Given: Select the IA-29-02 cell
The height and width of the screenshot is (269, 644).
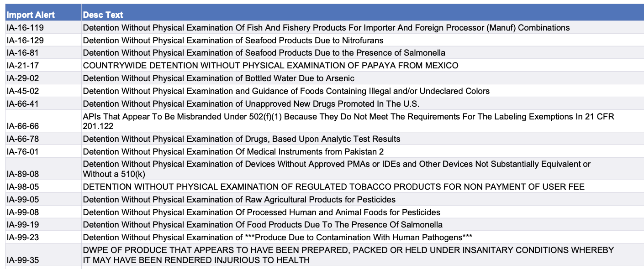Looking at the screenshot, I should (x=23, y=78).
